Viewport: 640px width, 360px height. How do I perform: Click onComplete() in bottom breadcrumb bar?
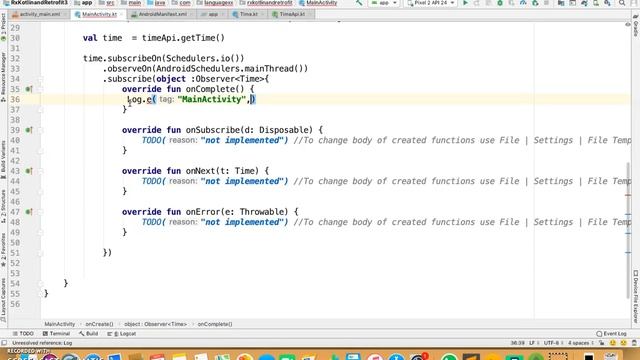point(215,324)
